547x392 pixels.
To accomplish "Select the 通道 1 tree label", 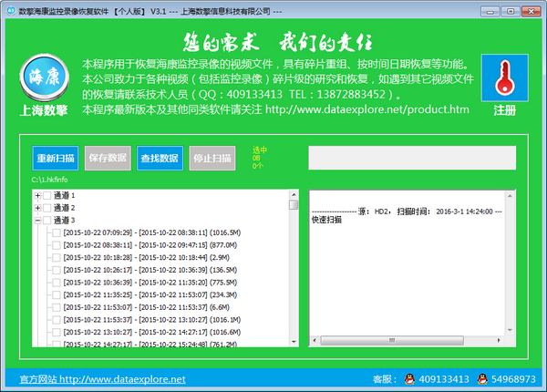I will tap(64, 196).
